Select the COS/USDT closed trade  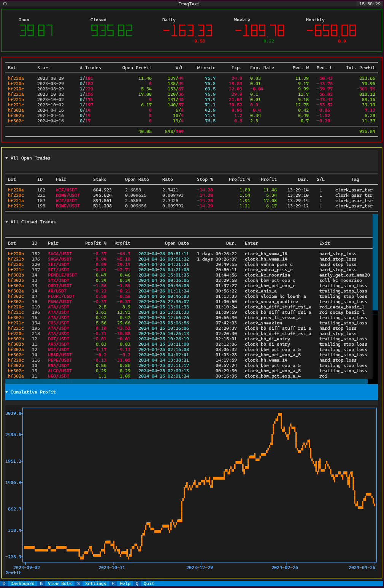[x=189, y=323]
